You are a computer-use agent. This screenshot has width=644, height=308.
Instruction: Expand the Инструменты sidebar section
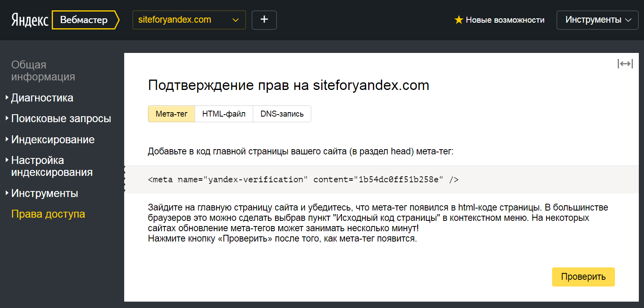[x=45, y=193]
